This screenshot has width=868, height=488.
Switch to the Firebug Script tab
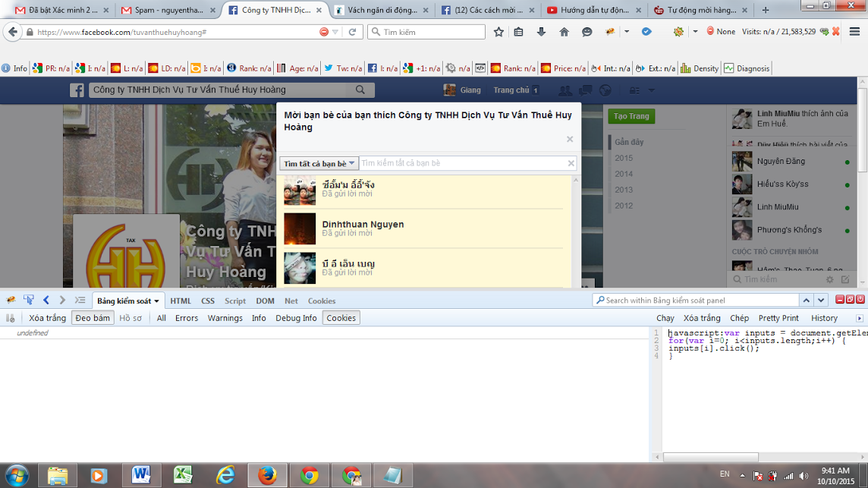pyautogui.click(x=234, y=301)
